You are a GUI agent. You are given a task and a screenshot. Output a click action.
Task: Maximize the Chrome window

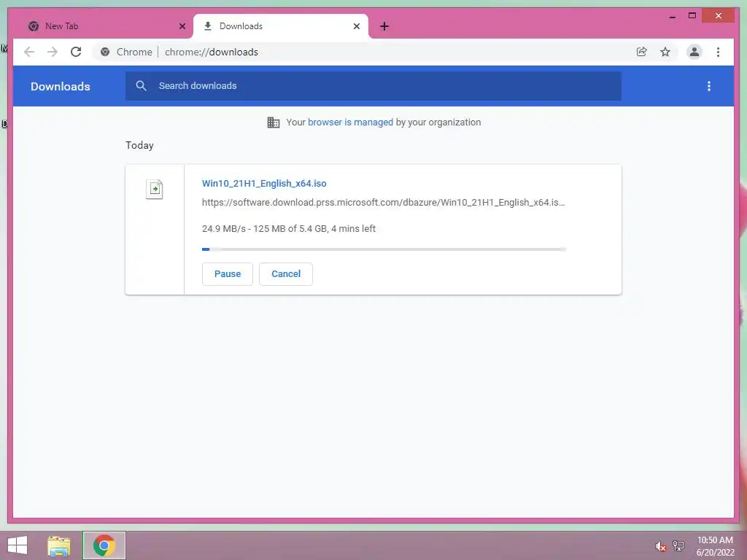692,16
